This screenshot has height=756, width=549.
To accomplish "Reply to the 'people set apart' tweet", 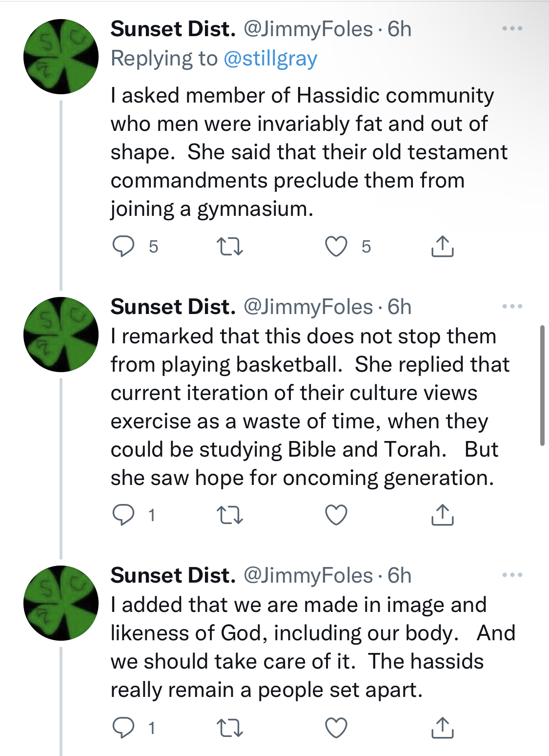I will point(123,728).
